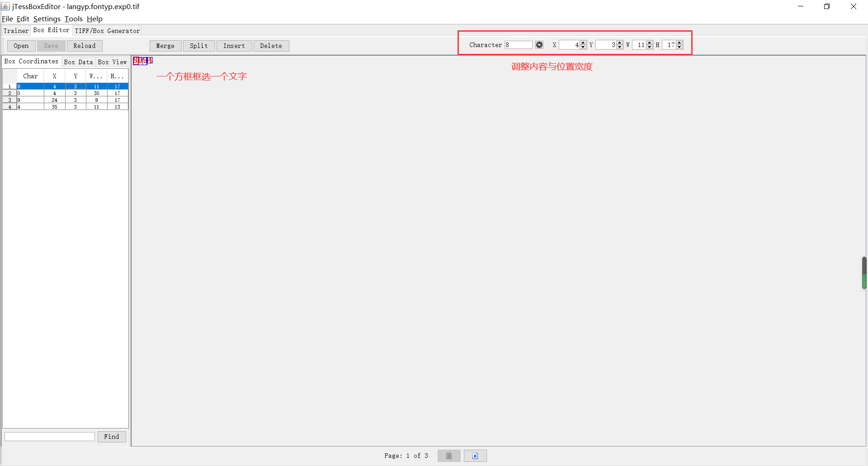
Task: Click the Page: 1 of 3 label
Action: [406, 456]
